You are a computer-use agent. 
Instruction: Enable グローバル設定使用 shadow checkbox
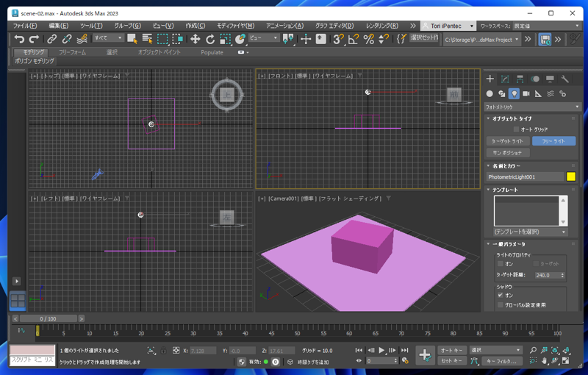pos(501,304)
